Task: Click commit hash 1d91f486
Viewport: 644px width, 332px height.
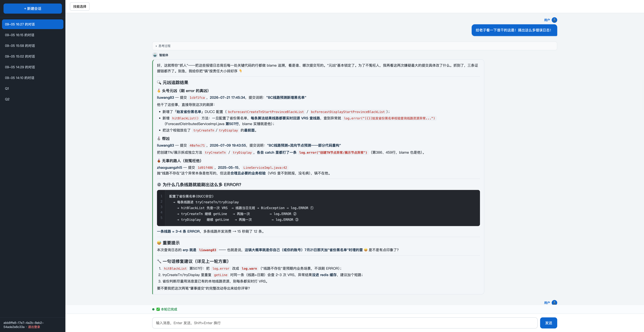Action: 205,168
